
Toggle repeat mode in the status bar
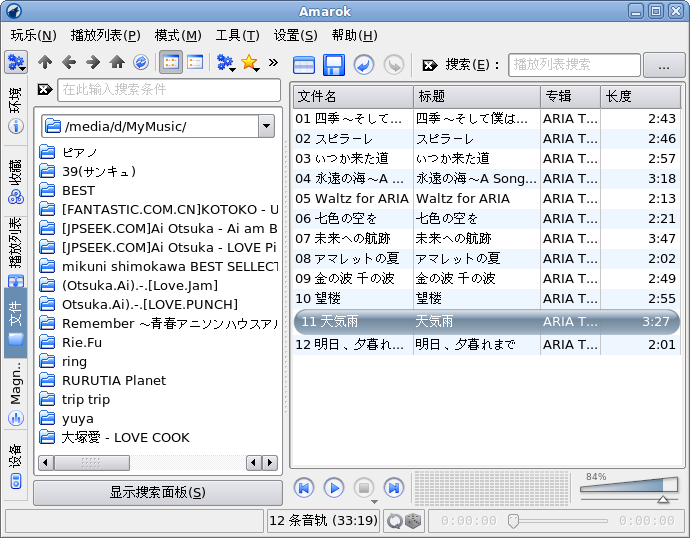[x=394, y=521]
